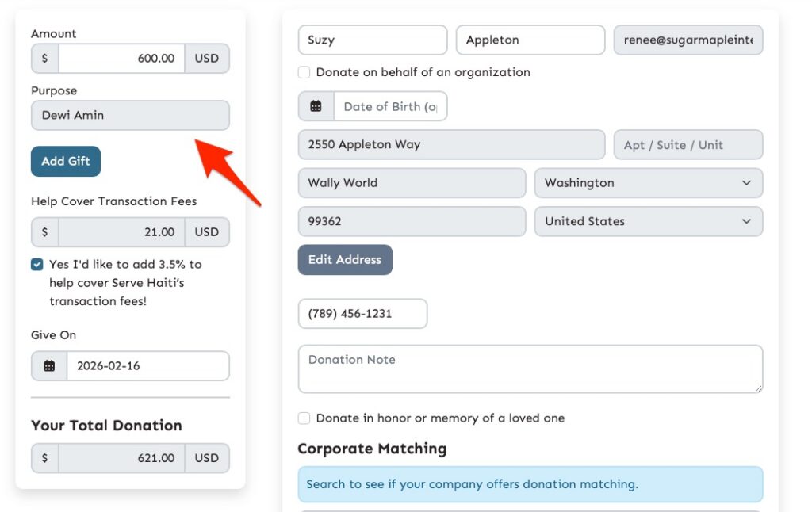The width and height of the screenshot is (812, 512).
Task: Click the company matching search banner
Action: 530,483
